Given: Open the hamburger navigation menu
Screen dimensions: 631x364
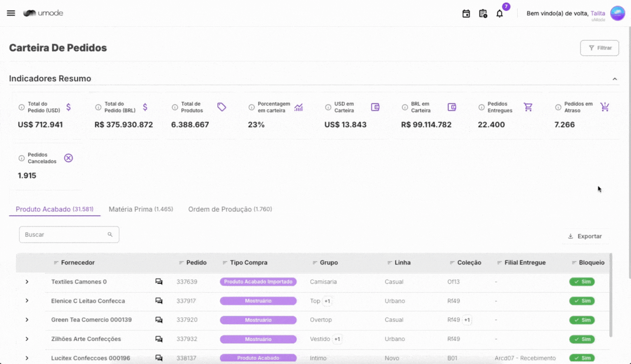Looking at the screenshot, I should (x=11, y=13).
